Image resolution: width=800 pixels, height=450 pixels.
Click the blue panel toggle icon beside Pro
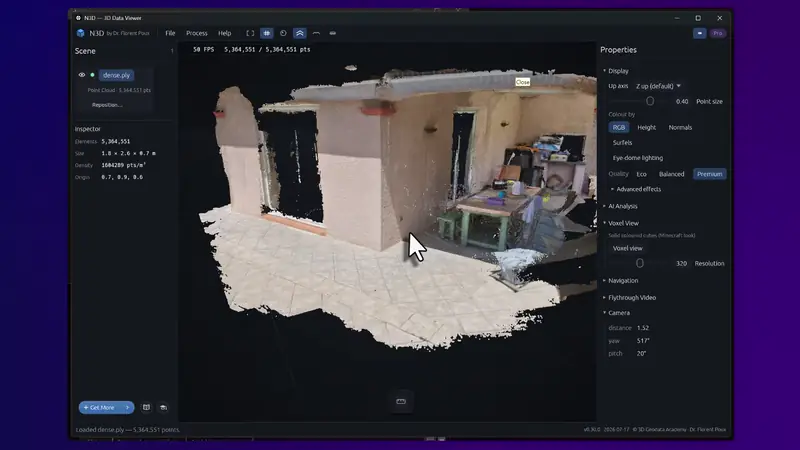[x=699, y=33]
